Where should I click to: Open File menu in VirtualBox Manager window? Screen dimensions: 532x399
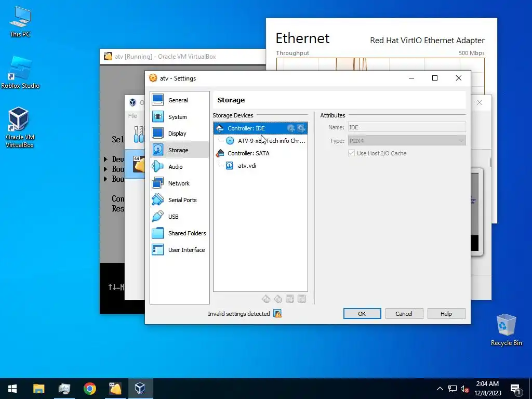132,116
